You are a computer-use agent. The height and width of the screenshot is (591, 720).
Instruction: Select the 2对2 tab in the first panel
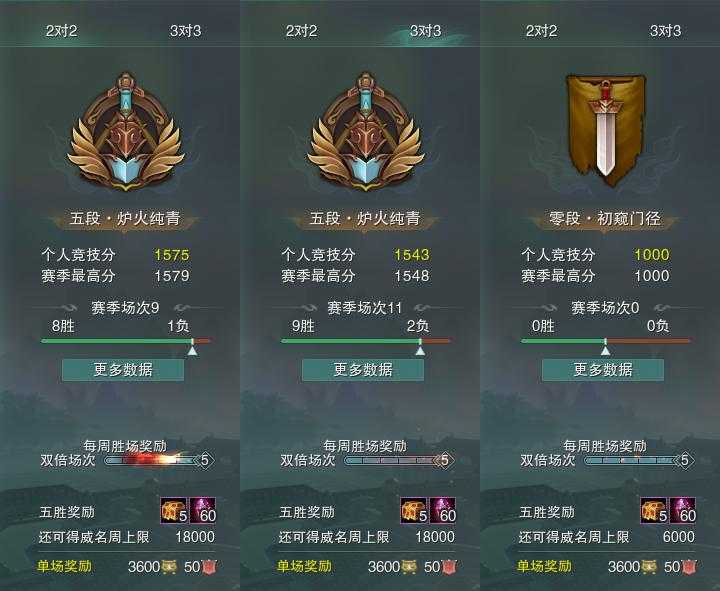point(61,31)
